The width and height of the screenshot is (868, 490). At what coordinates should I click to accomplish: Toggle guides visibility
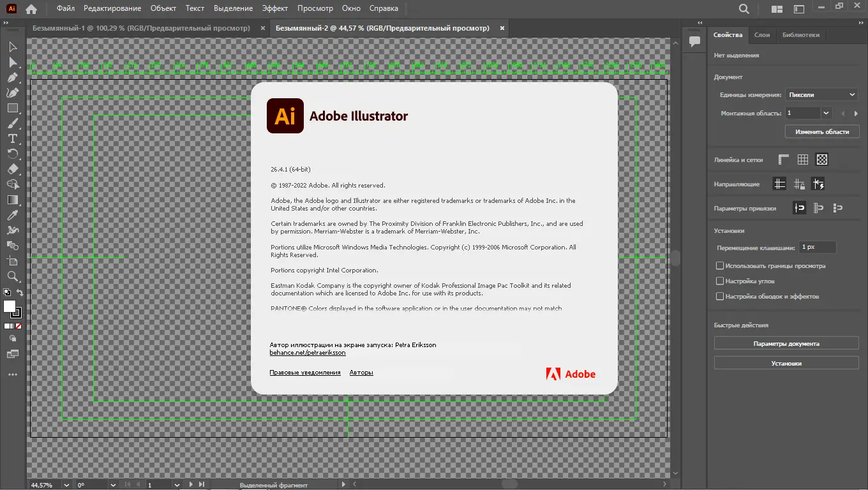click(779, 184)
